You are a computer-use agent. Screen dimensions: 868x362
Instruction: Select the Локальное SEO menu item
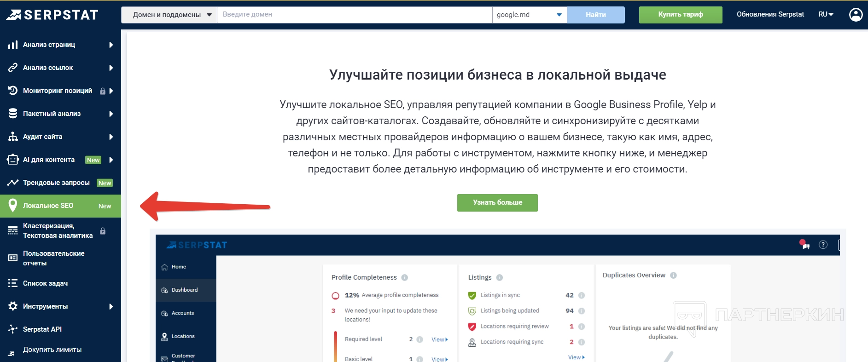pos(60,206)
